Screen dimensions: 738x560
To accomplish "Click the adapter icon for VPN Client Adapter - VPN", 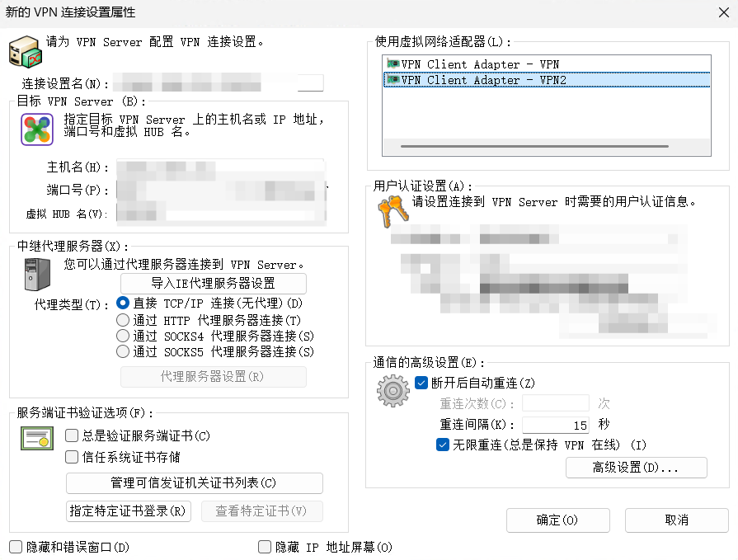I will [x=393, y=64].
